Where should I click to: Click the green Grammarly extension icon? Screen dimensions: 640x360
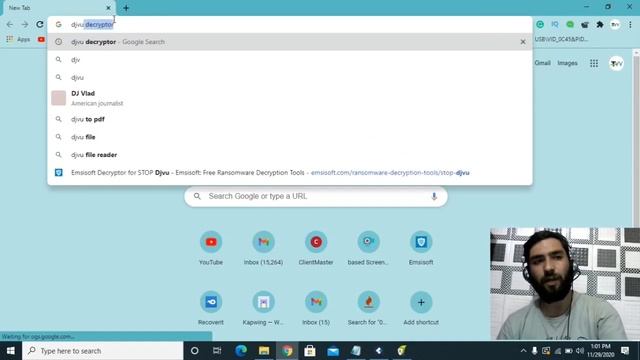click(540, 24)
